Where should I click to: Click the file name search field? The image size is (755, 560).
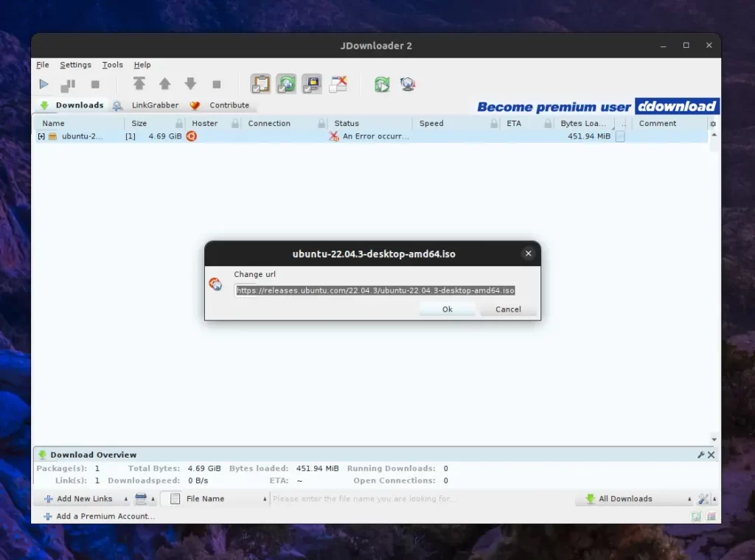coord(421,498)
